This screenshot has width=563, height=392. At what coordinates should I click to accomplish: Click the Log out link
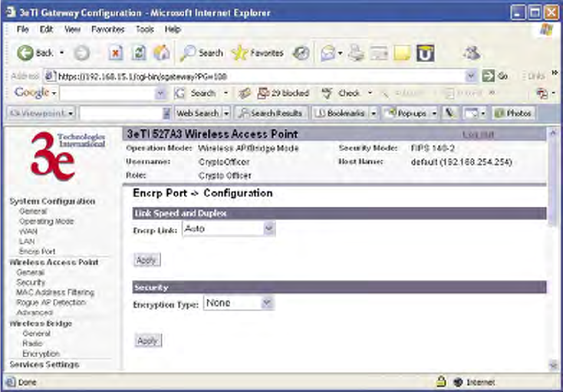pyautogui.click(x=478, y=134)
